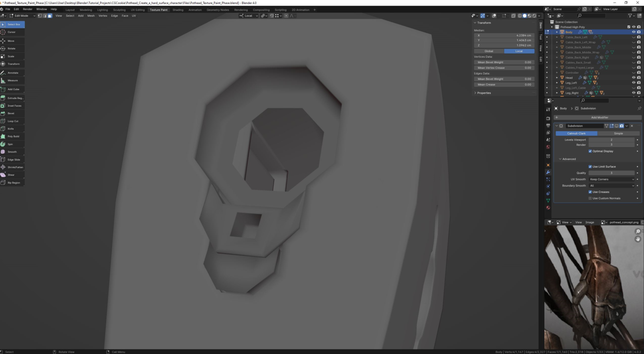
Task: Open the Mesh menu
Action: pos(91,16)
